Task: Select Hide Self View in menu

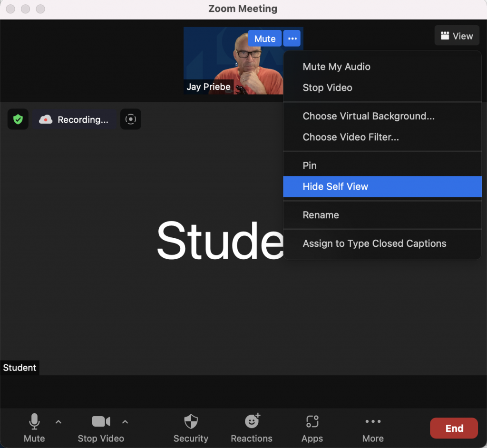Action: pyautogui.click(x=335, y=186)
